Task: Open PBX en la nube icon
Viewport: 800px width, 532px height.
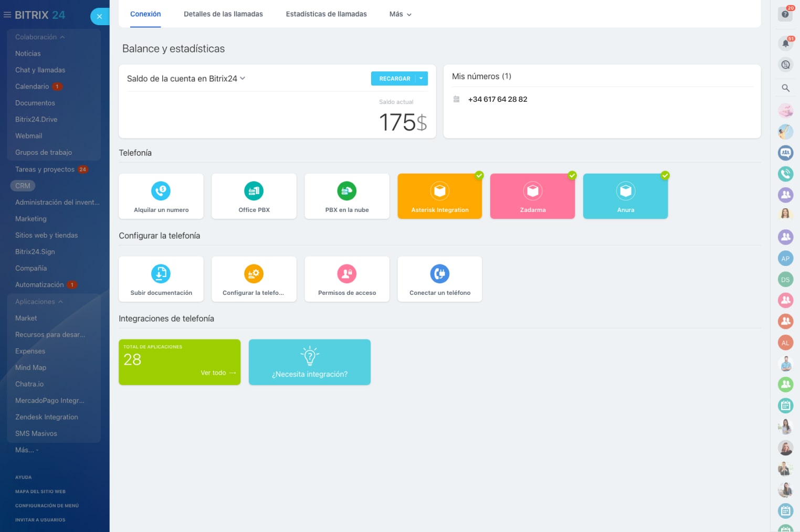Action: 346,191
